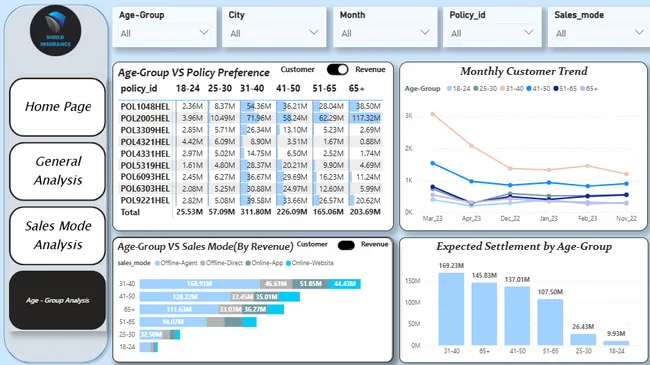Open the Policy_id dropdown chevron
650x365 pixels.
[529, 32]
